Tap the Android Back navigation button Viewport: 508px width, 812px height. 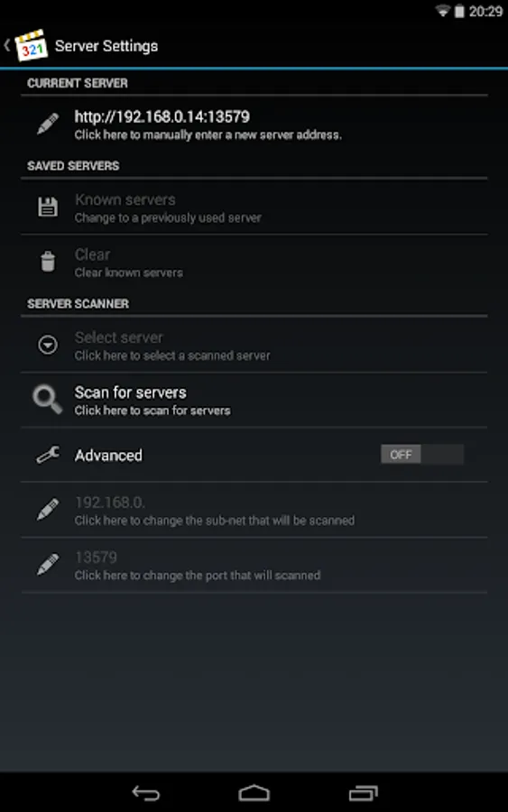(x=146, y=793)
